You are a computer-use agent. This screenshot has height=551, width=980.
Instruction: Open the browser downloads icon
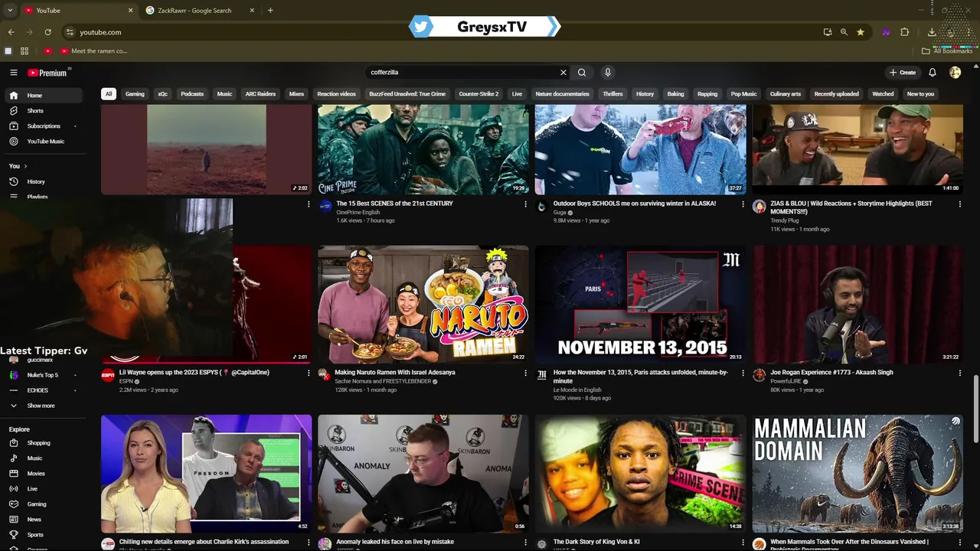932,32
